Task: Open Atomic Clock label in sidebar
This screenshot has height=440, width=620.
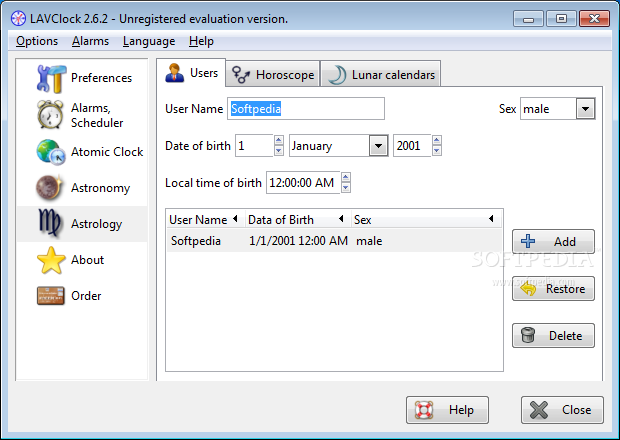Action: 107,152
